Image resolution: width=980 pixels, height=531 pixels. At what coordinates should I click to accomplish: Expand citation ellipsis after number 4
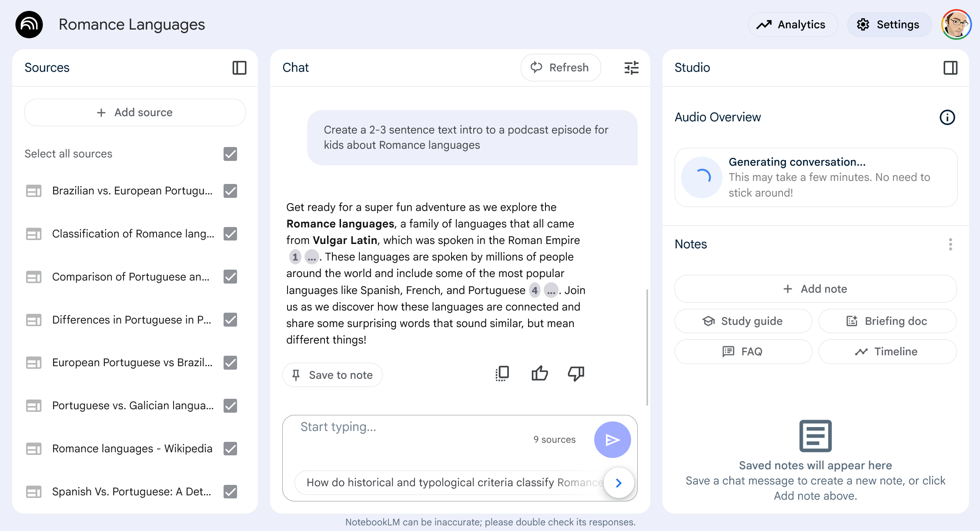point(551,291)
